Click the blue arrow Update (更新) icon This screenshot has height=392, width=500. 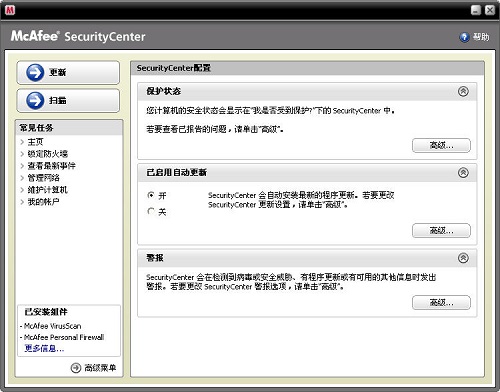pyautogui.click(x=35, y=72)
